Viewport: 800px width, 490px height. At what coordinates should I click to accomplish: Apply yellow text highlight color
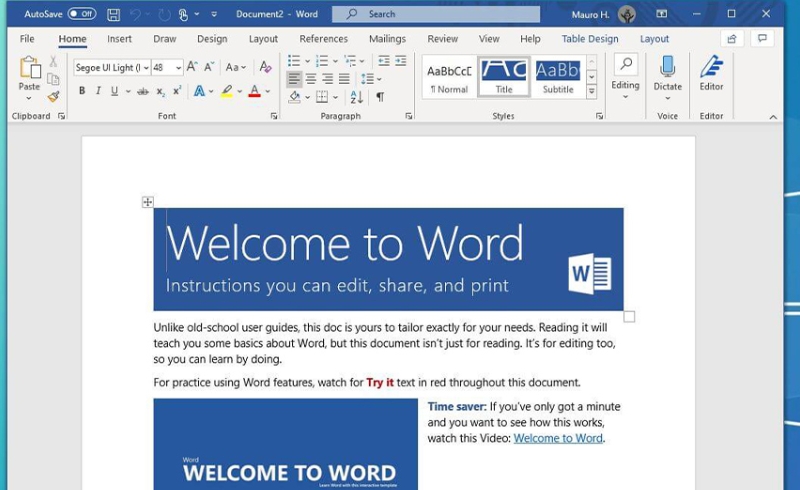pos(227,91)
